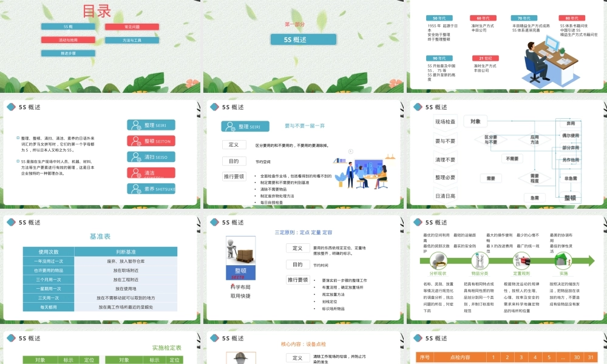Click the 推进步骤 entry in 目录
The width and height of the screenshot is (607, 364).
(x=68, y=53)
